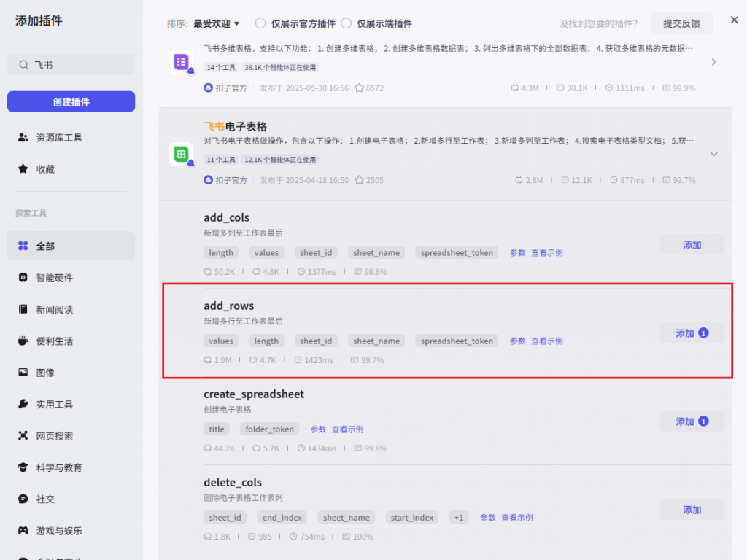Select the 智能硬件 category

tap(71, 278)
